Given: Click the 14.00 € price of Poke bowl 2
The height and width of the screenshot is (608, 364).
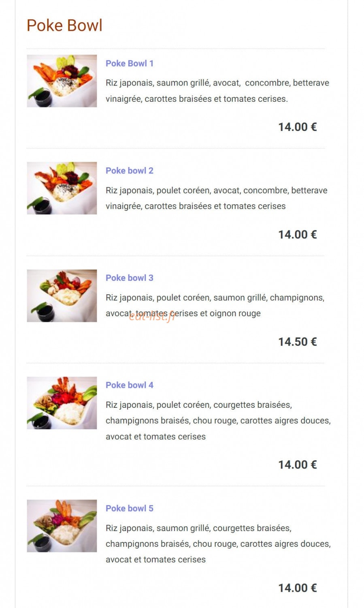Looking at the screenshot, I should pyautogui.click(x=297, y=234).
